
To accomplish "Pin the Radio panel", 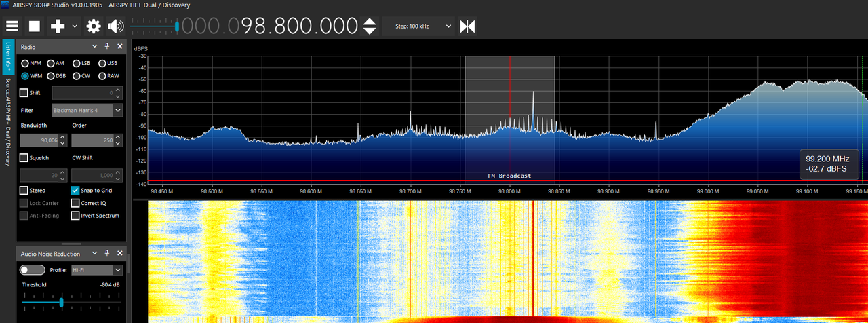I will pos(107,47).
